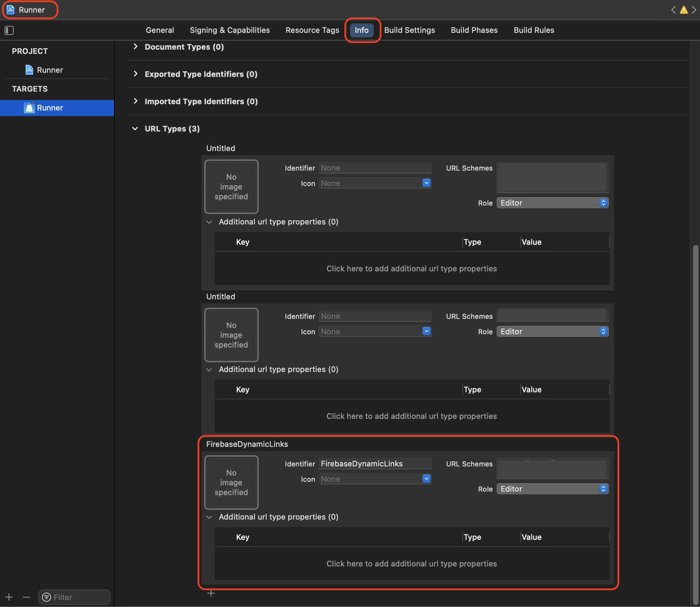Expand Document Types (0) section
The image size is (700, 607).
(x=136, y=47)
